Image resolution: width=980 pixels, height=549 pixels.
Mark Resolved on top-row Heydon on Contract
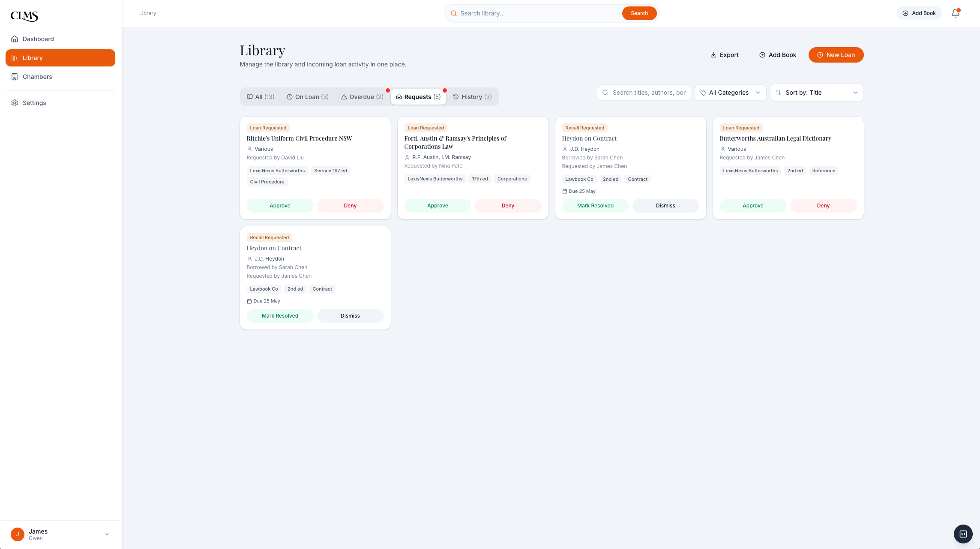595,206
